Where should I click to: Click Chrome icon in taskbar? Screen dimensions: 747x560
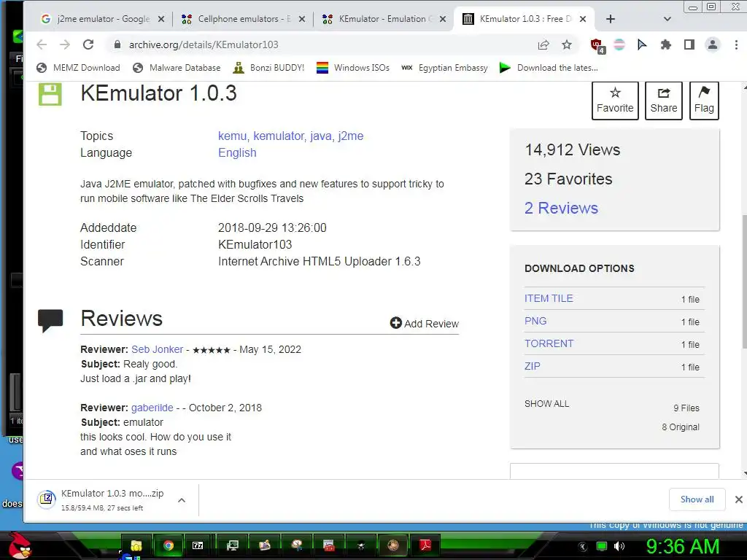(169, 545)
